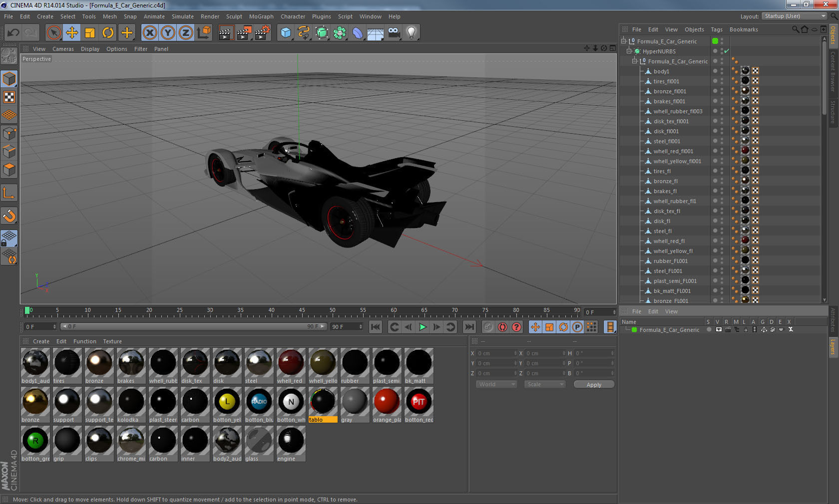Open the Render menu
The image size is (839, 504).
point(210,16)
